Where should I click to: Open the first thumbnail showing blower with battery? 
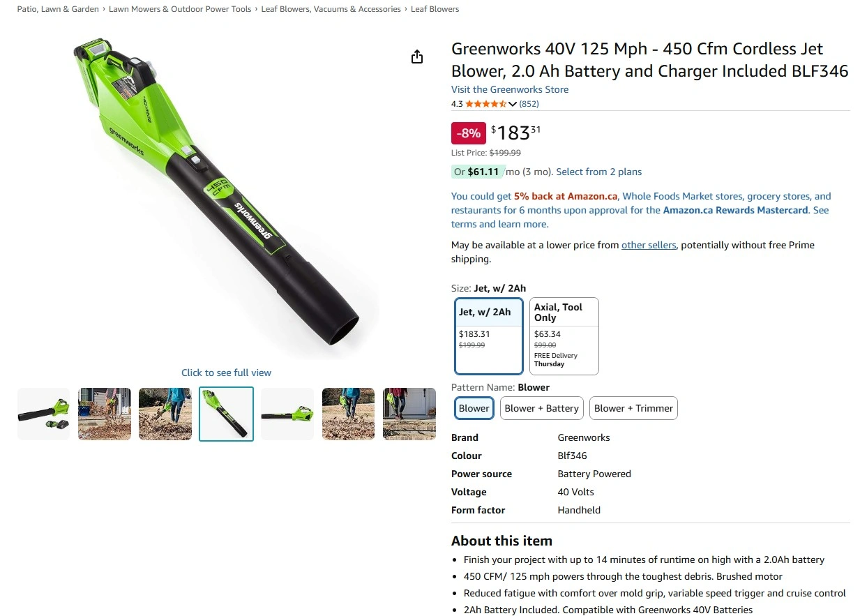(x=43, y=414)
